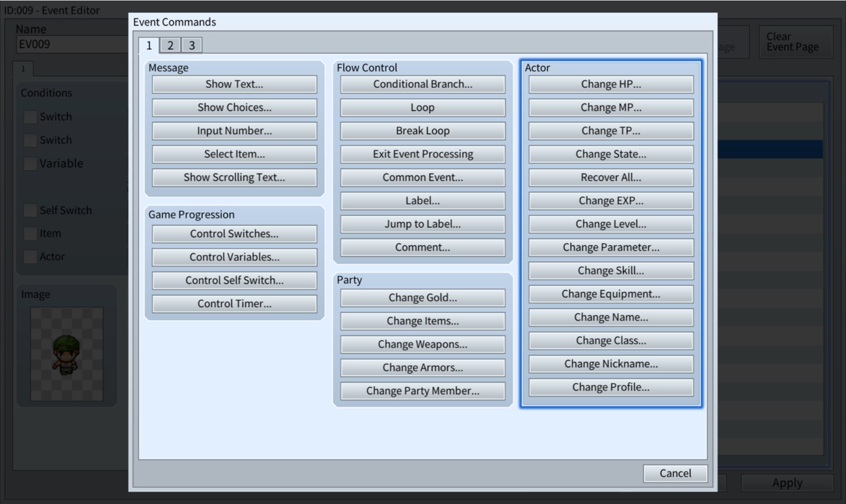The width and height of the screenshot is (846, 504).
Task: Click event character image in Event Editor
Action: 67,354
